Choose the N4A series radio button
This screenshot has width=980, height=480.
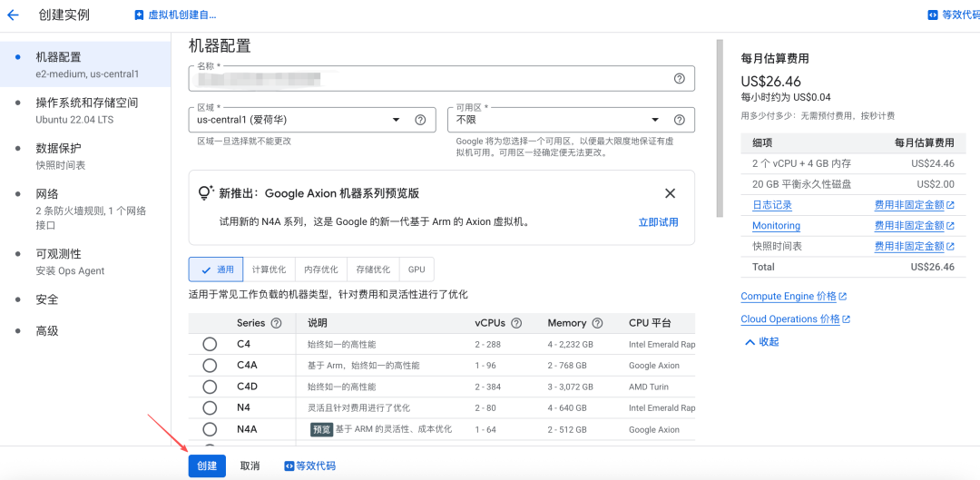210,429
